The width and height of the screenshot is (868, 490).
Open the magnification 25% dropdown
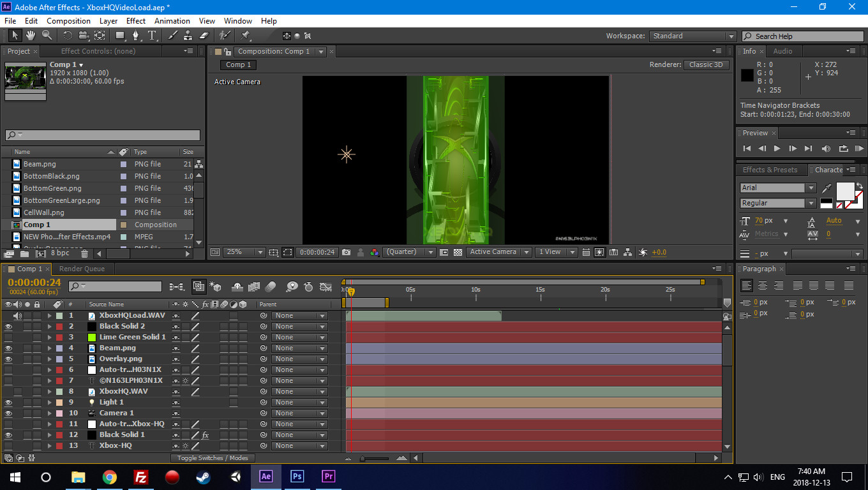pos(243,252)
